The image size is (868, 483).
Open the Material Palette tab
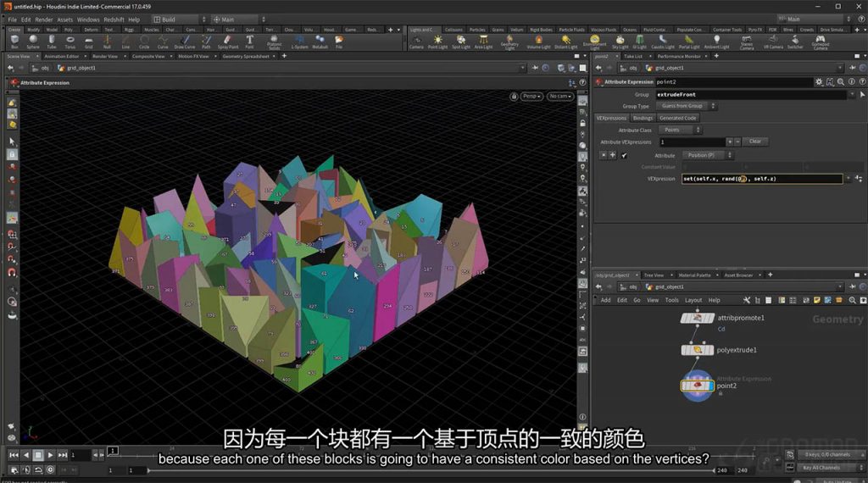[695, 275]
